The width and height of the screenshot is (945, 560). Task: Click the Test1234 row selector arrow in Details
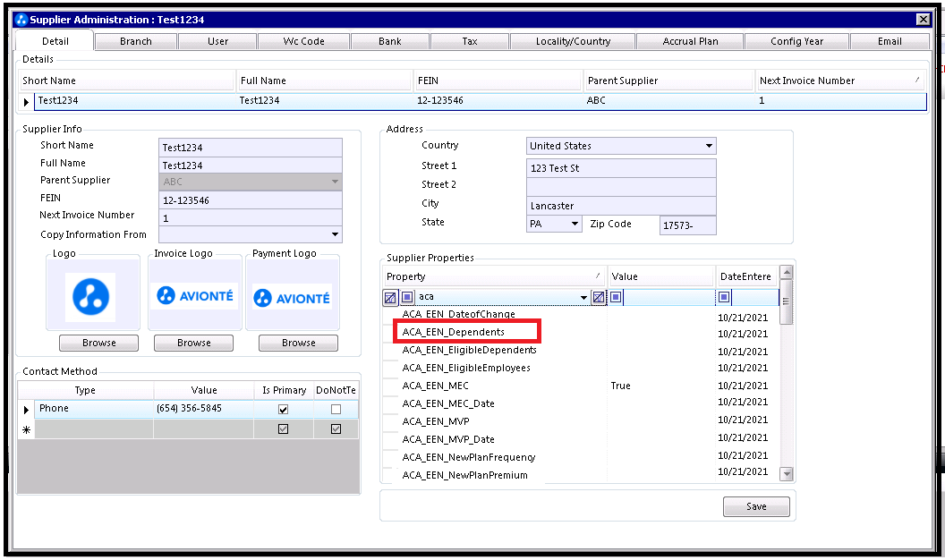pos(27,101)
